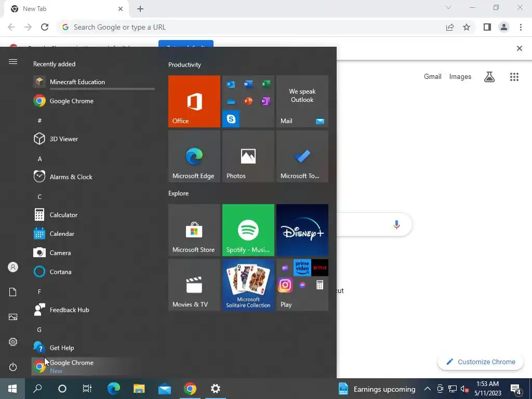The image size is (532, 399).
Task: Bookmark this tab with star icon
Action: (x=467, y=27)
